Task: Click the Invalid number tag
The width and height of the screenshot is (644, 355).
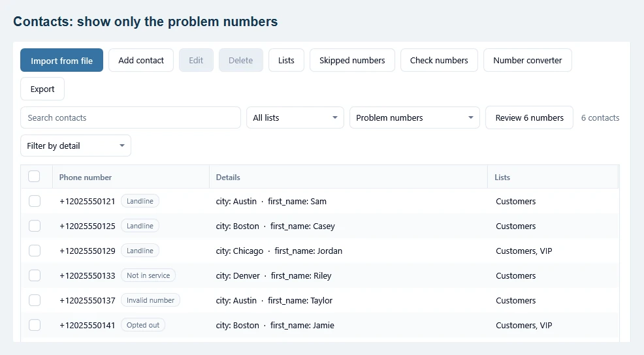Action: coord(150,300)
